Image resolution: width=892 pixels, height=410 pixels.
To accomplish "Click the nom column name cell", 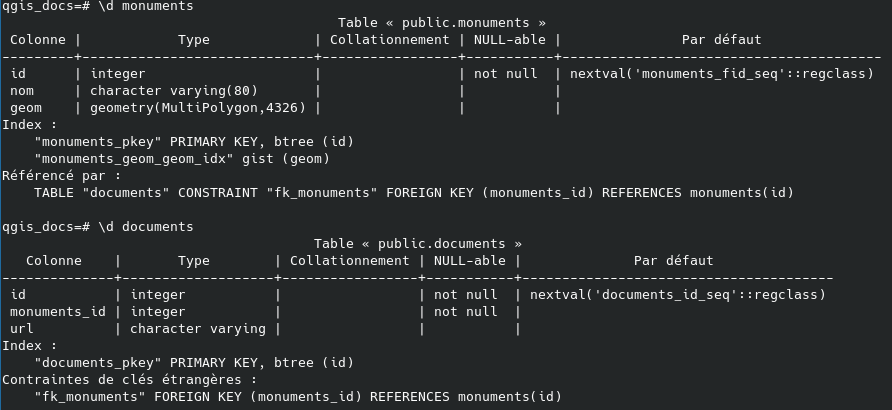I will click(x=22, y=91).
